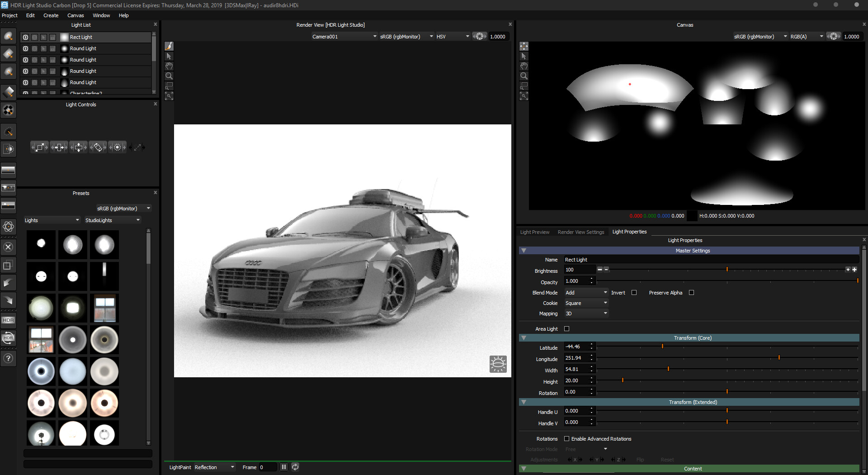Click the fit-to-view tool in Canvas
868x475 pixels.
(524, 96)
